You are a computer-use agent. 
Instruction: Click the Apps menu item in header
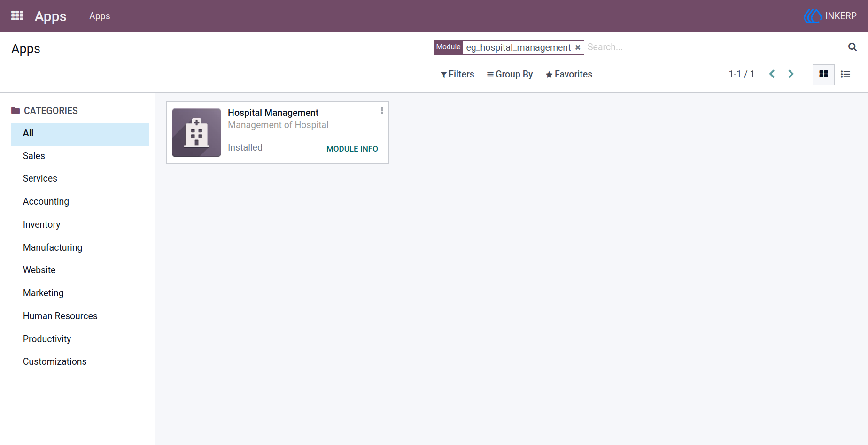point(100,16)
